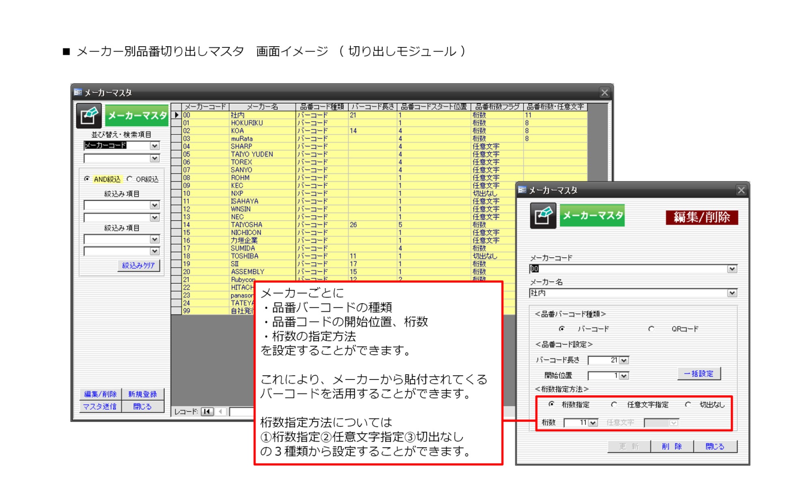This screenshot has height=504, width=812.
Task: Open メーカーコード dropdown in edit dialog
Action: coord(732,269)
